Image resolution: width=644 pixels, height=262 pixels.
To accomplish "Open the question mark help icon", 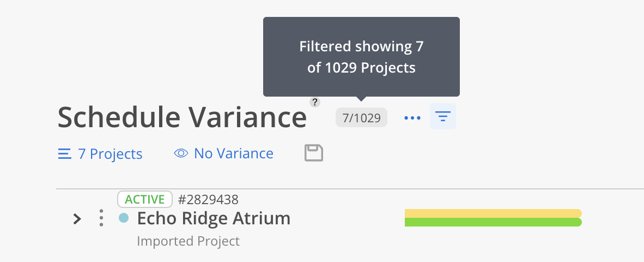I will click(314, 102).
